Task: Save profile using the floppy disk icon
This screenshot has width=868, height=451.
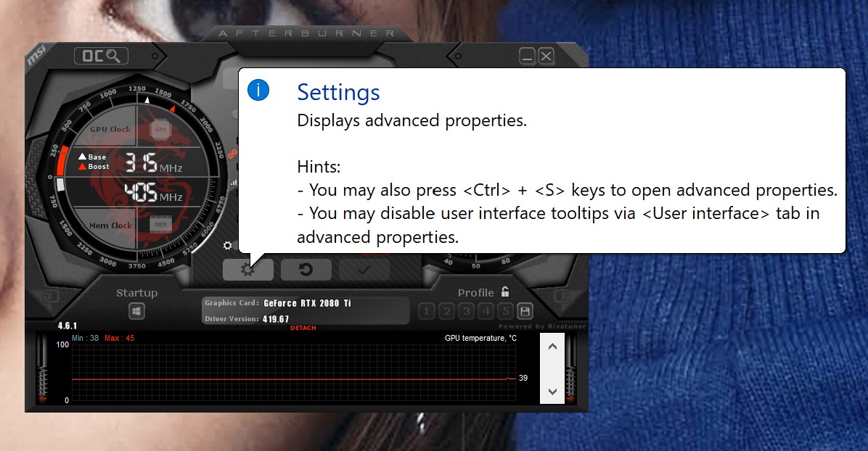Action: [x=525, y=312]
